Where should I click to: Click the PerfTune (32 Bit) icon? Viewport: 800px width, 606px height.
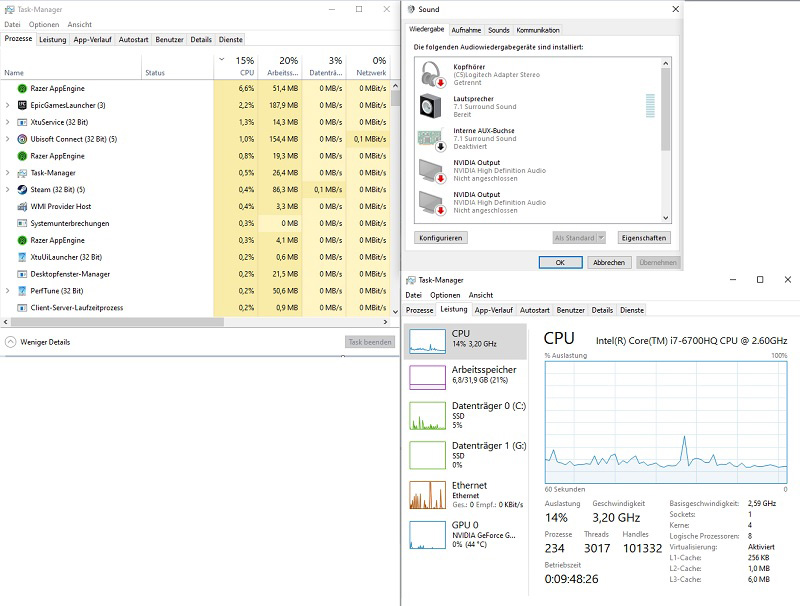click(x=22, y=291)
